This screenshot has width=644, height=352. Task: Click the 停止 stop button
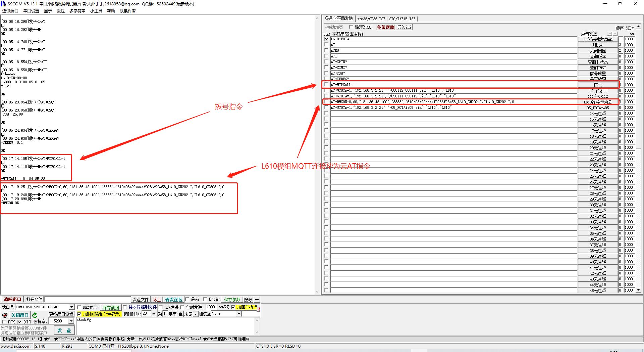click(x=157, y=300)
